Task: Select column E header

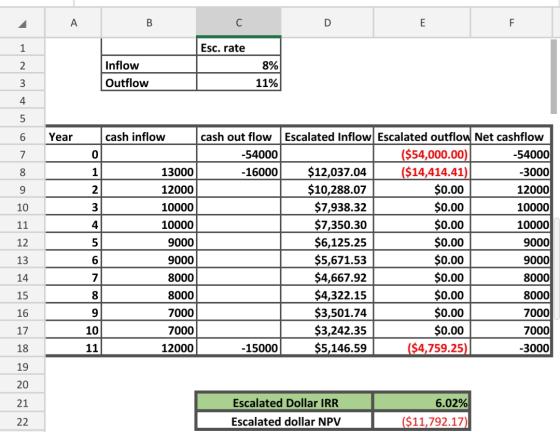Action: pyautogui.click(x=422, y=23)
